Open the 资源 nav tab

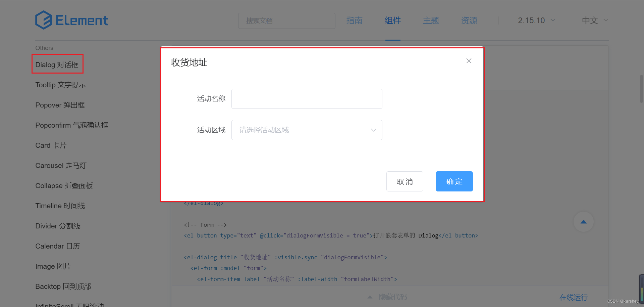pos(469,20)
